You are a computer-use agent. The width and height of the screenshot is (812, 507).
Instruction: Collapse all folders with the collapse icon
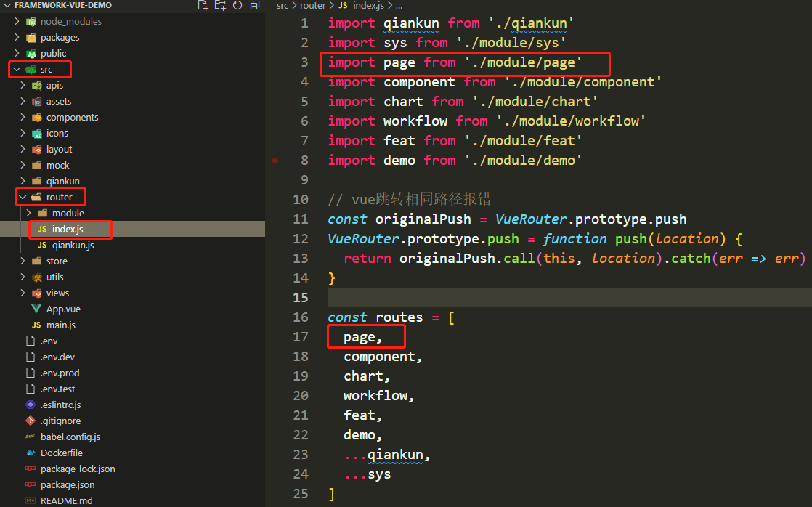tap(254, 5)
